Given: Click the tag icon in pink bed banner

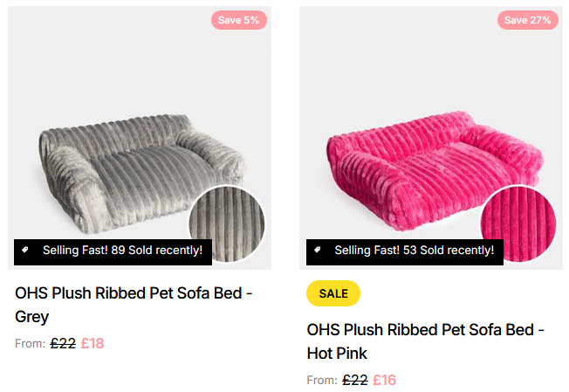Looking at the screenshot, I should pos(319,251).
